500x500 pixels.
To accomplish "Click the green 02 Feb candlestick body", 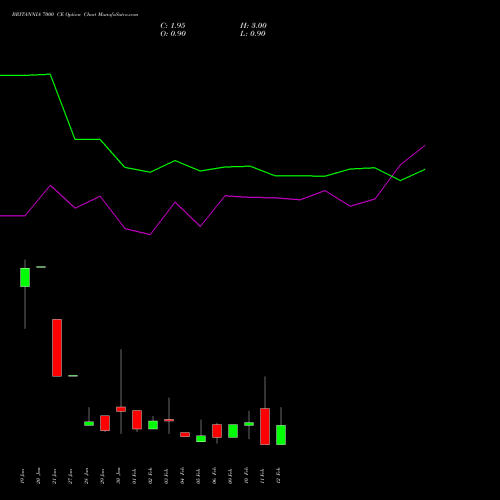I will point(153,425).
